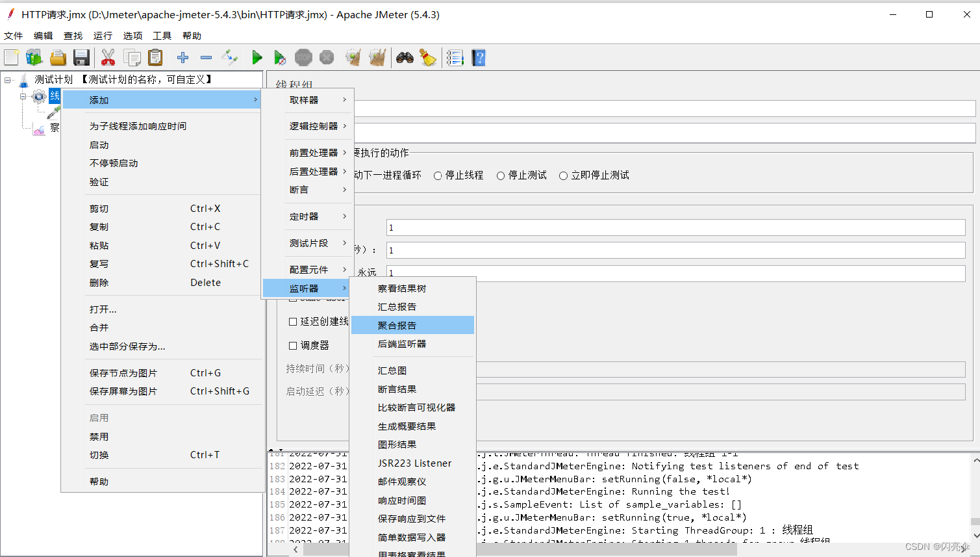Start test with green play icon
980x557 pixels.
tap(257, 58)
